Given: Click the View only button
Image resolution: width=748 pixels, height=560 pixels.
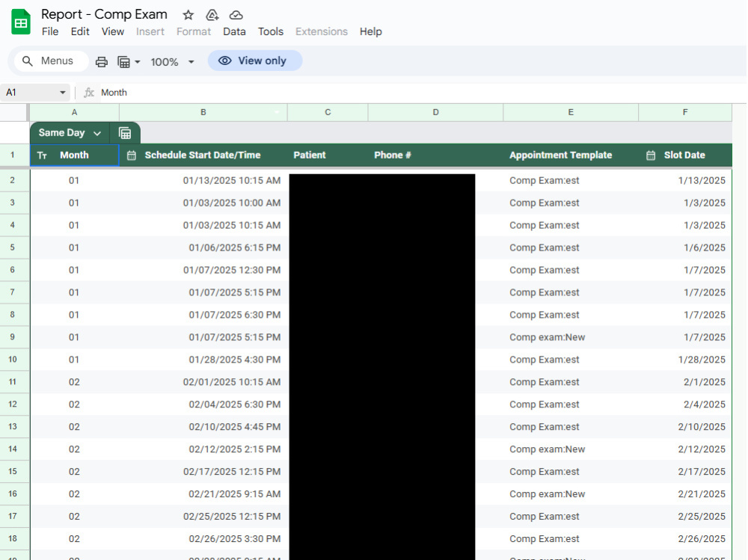Looking at the screenshot, I should pos(255,61).
